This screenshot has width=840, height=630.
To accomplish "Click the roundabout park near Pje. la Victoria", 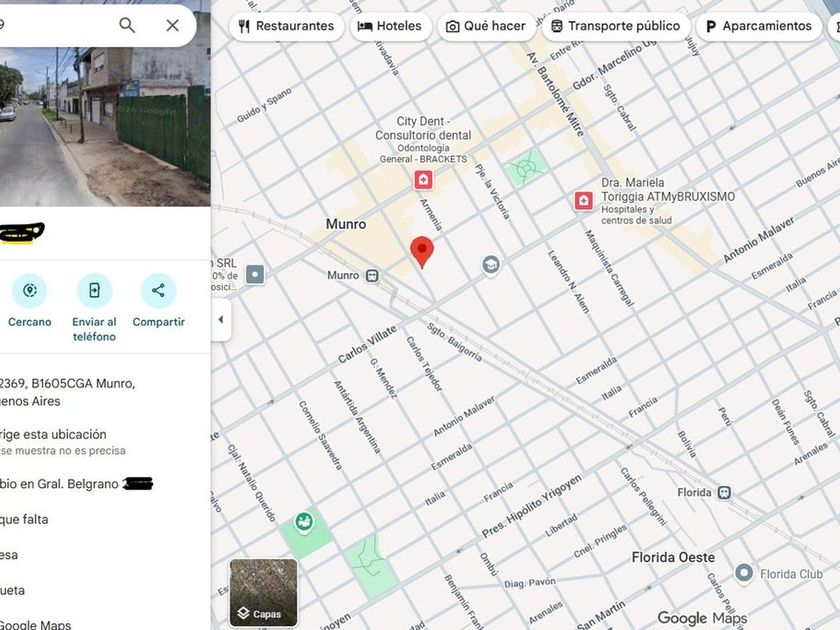I will [x=526, y=168].
